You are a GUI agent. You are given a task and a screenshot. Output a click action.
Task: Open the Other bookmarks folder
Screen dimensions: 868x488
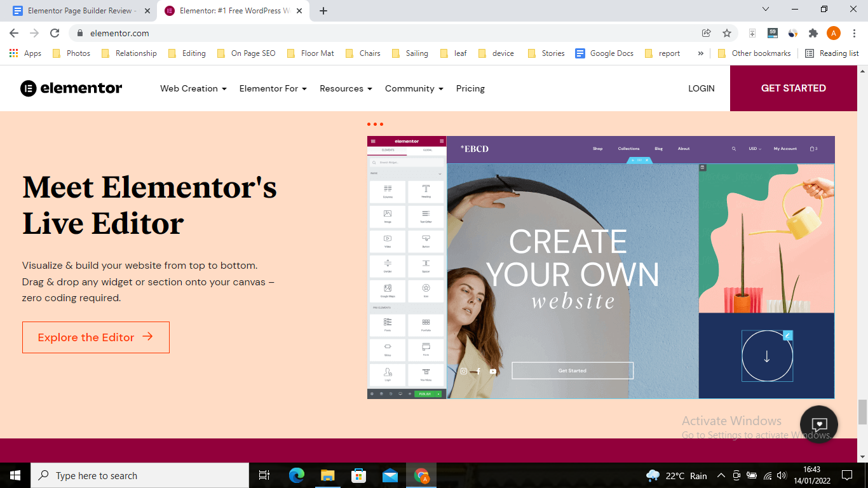coord(754,53)
